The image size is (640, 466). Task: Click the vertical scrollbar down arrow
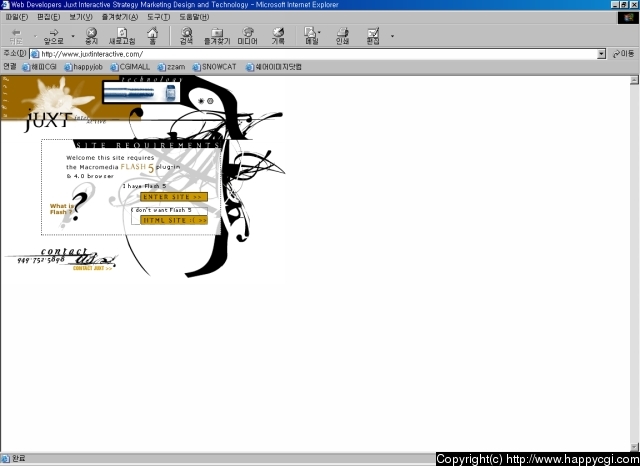(634, 447)
